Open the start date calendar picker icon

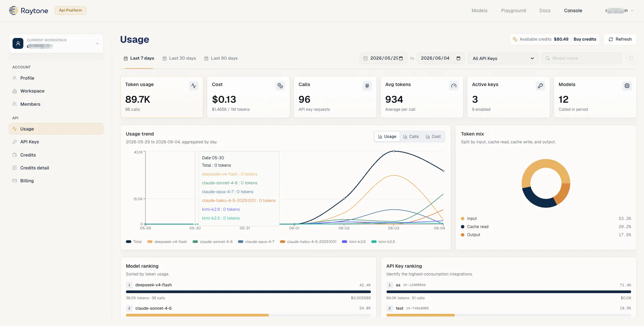[x=401, y=58]
